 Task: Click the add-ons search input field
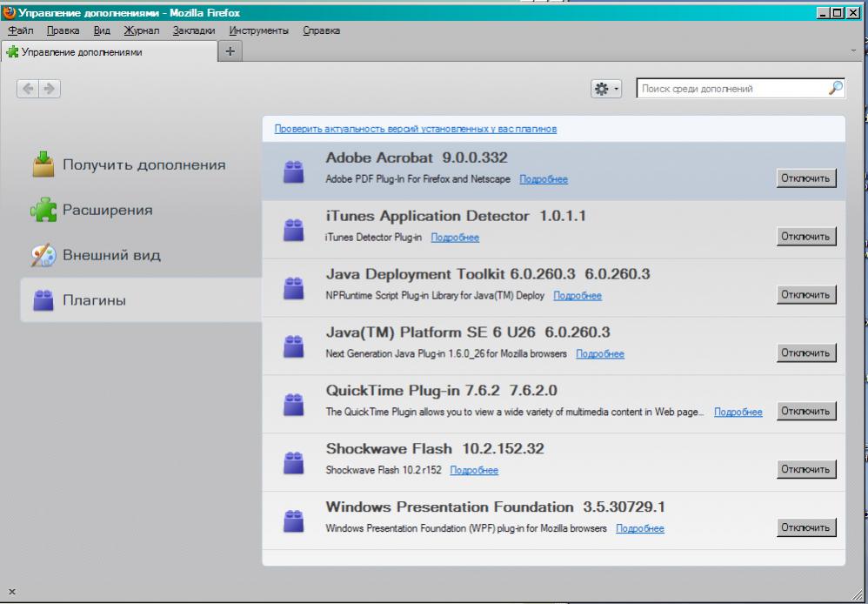pos(731,89)
